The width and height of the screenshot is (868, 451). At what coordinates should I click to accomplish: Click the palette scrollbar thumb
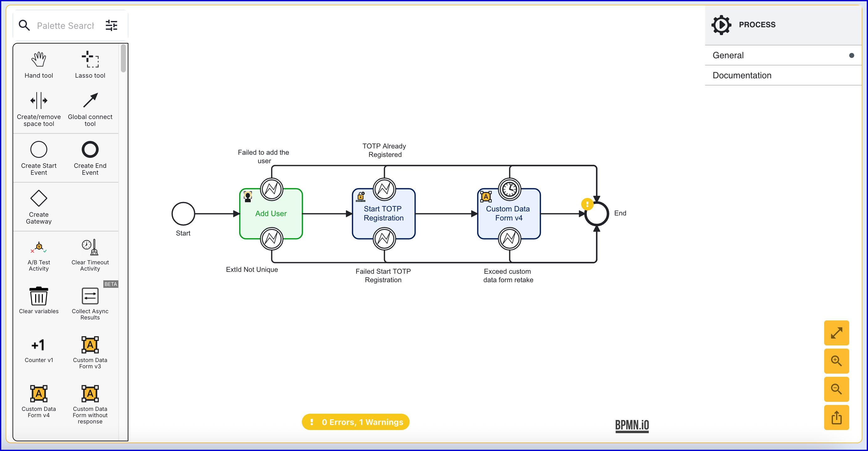coord(123,58)
